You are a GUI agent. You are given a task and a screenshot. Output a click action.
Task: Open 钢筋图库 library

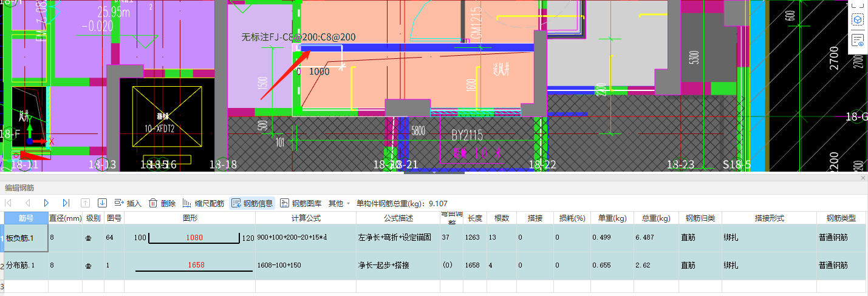(x=301, y=203)
